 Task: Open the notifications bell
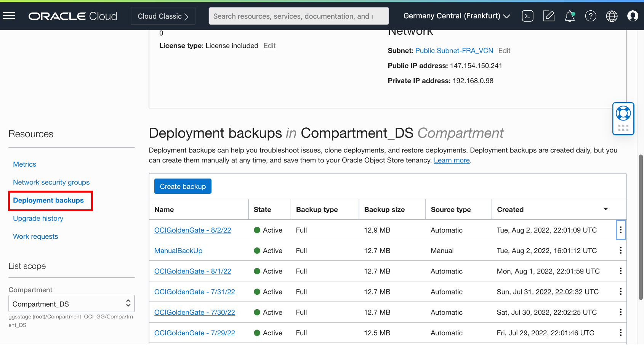[x=569, y=16]
